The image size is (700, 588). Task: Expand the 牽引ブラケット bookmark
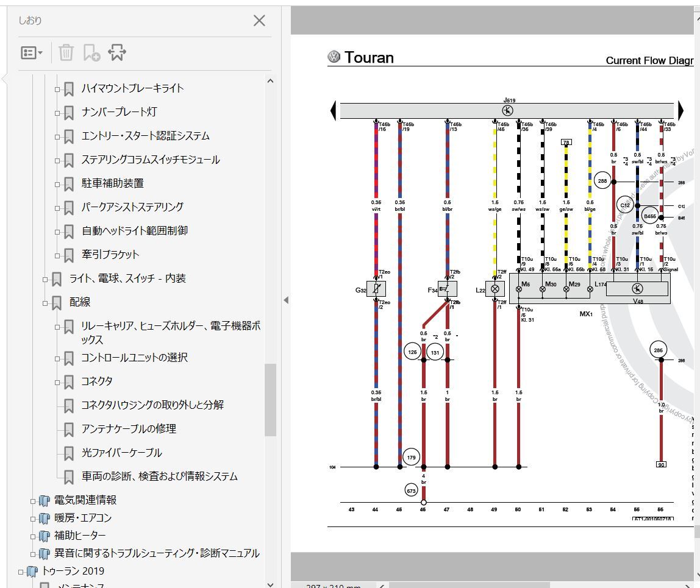pos(57,256)
